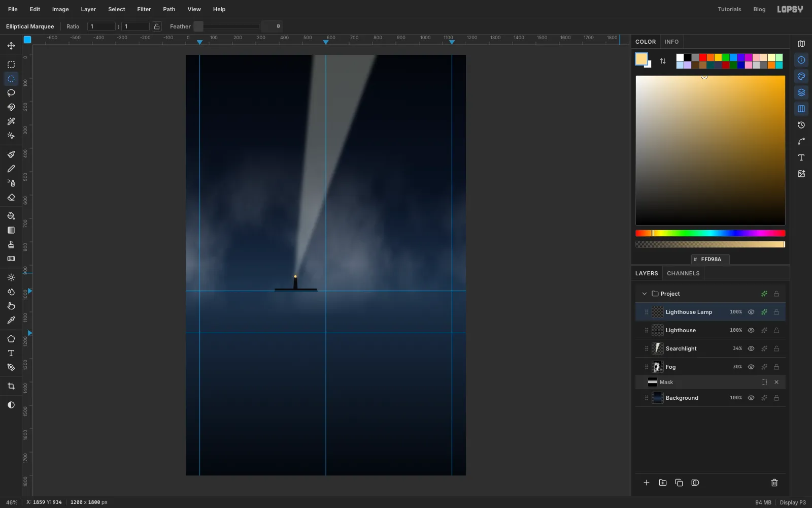812x508 pixels.
Task: Click the hex color field FFD98A
Action: point(710,259)
